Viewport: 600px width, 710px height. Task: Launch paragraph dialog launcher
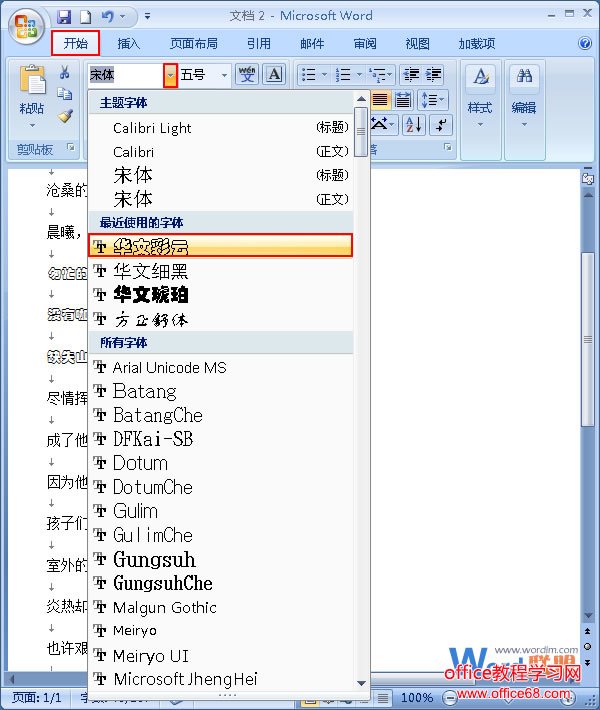pyautogui.click(x=447, y=147)
